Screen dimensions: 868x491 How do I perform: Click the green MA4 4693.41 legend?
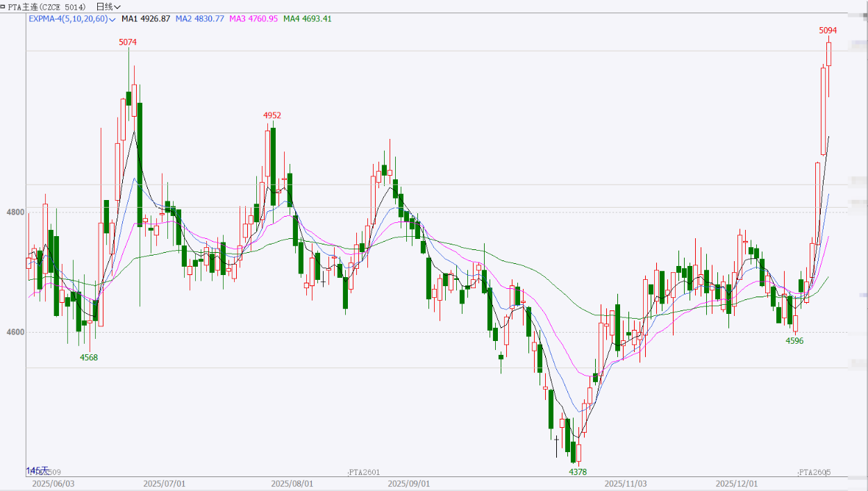pos(308,19)
